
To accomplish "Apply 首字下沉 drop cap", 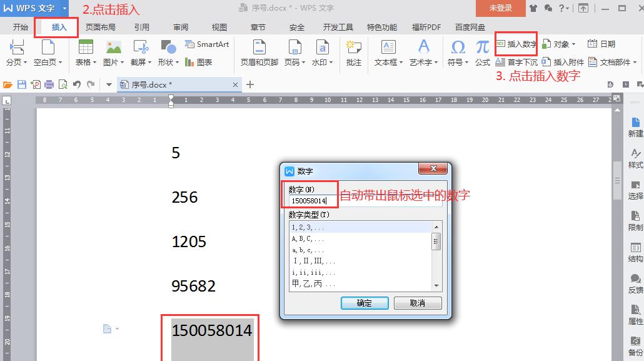I will pyautogui.click(x=516, y=62).
